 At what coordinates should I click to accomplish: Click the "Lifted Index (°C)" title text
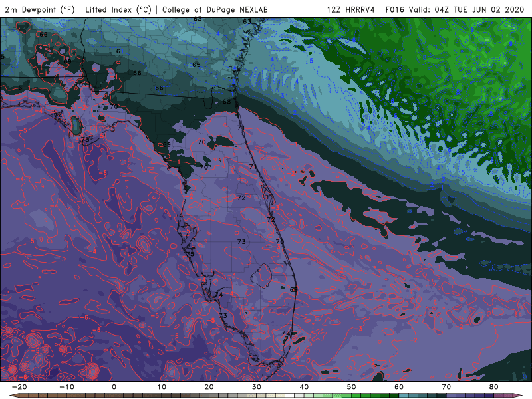[118, 9]
